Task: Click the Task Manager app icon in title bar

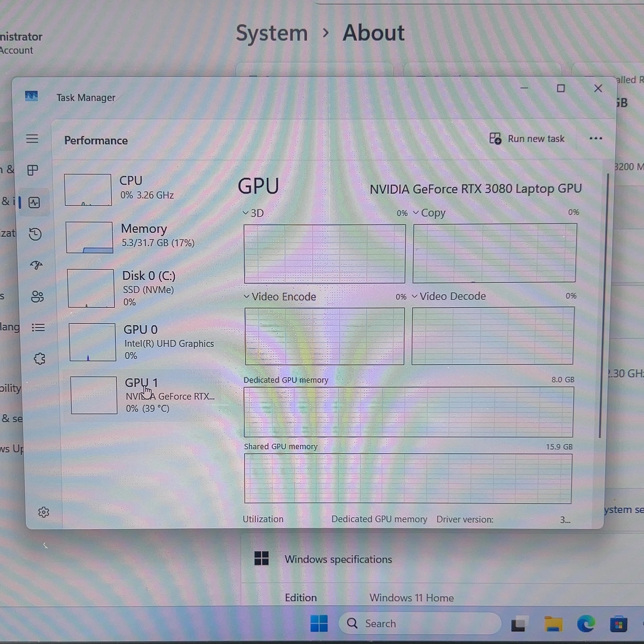Action: pos(31,96)
